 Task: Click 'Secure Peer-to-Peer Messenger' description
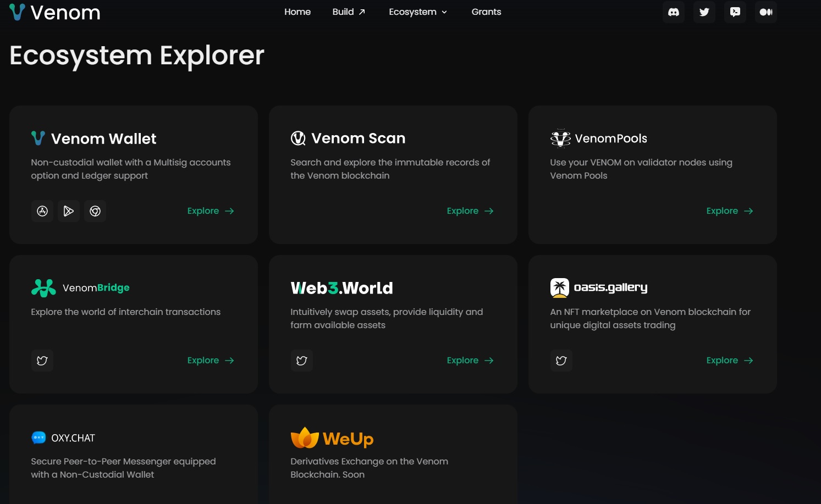[x=123, y=468]
